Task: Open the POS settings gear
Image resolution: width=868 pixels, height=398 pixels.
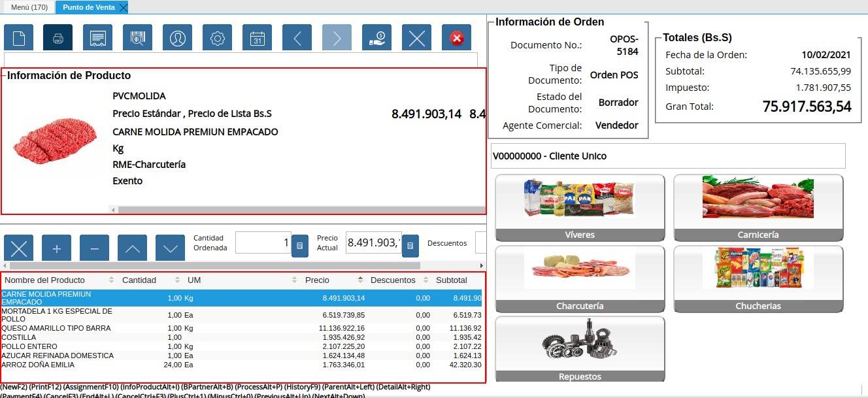Action: pos(217,37)
